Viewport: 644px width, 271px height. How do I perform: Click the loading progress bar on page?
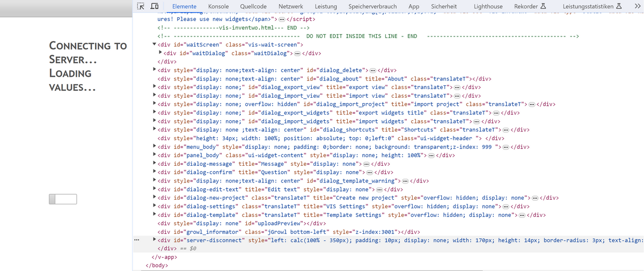[63, 199]
